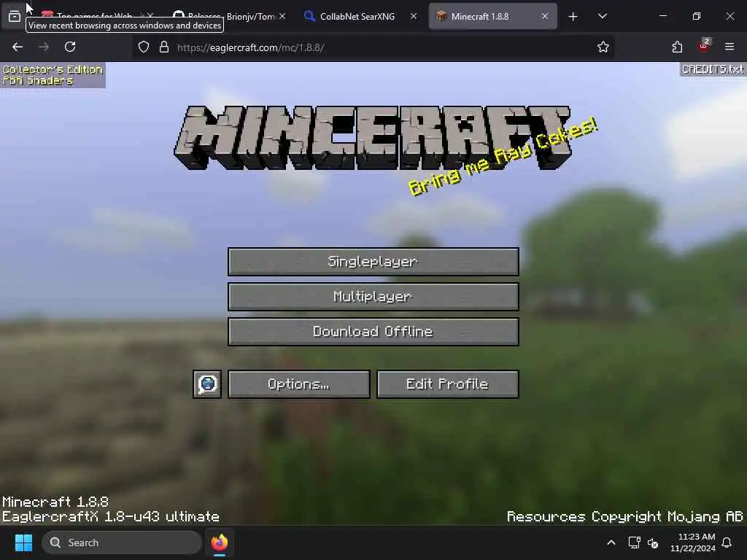
Task: Open the notifications bell icon
Action: pyautogui.click(x=727, y=542)
